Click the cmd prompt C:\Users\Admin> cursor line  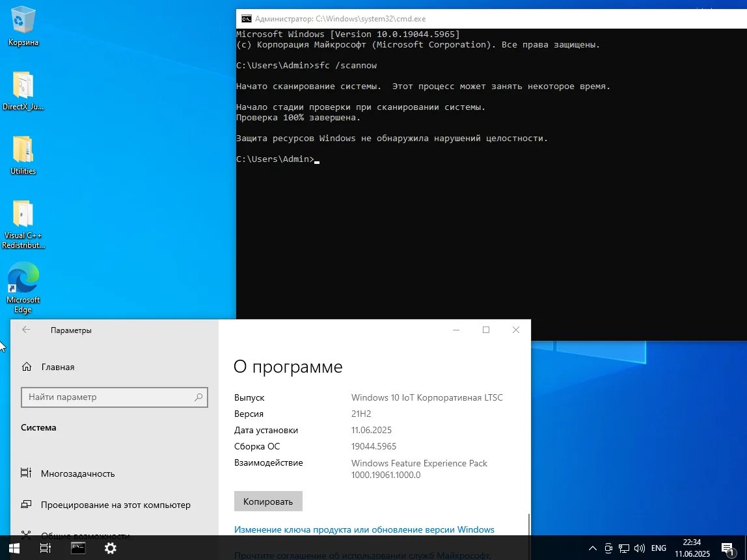[x=277, y=159]
